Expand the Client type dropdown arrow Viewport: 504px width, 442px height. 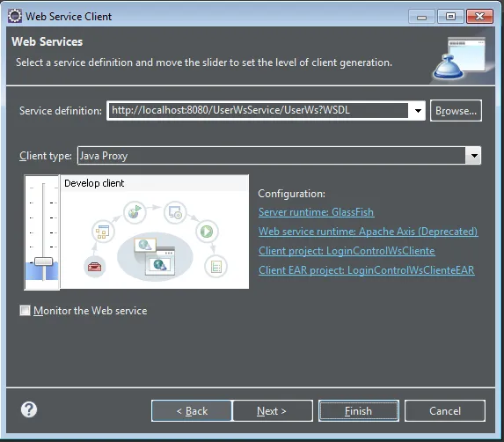[x=473, y=156]
